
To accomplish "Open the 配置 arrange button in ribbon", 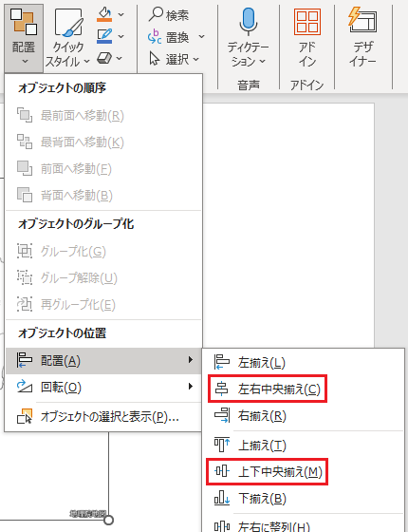I will [x=24, y=37].
